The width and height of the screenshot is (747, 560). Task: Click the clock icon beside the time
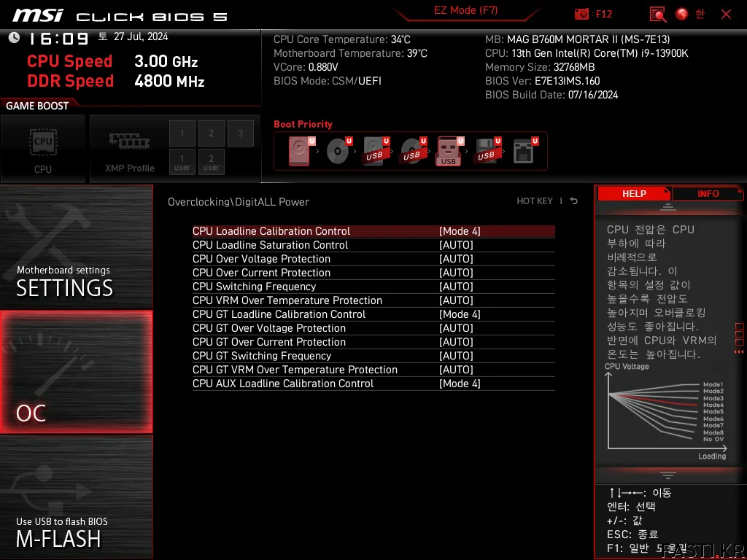(x=14, y=37)
